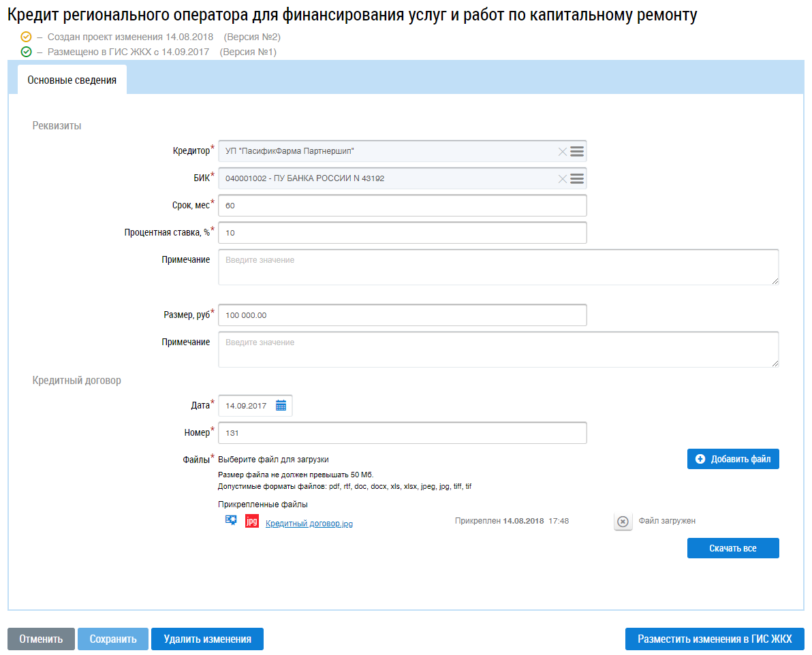Clear the БИК field with X icon

pos(563,178)
